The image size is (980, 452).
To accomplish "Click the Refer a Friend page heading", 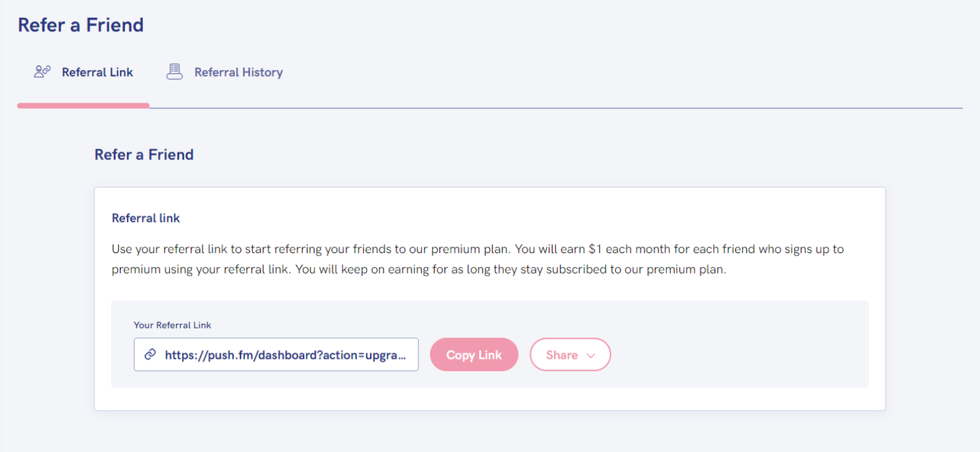I will (80, 25).
